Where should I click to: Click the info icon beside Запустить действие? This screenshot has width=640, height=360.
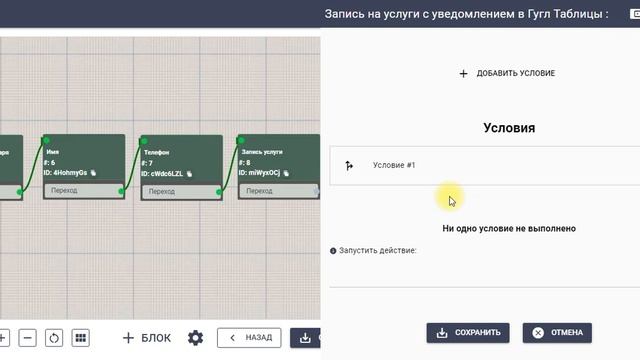tap(333, 251)
